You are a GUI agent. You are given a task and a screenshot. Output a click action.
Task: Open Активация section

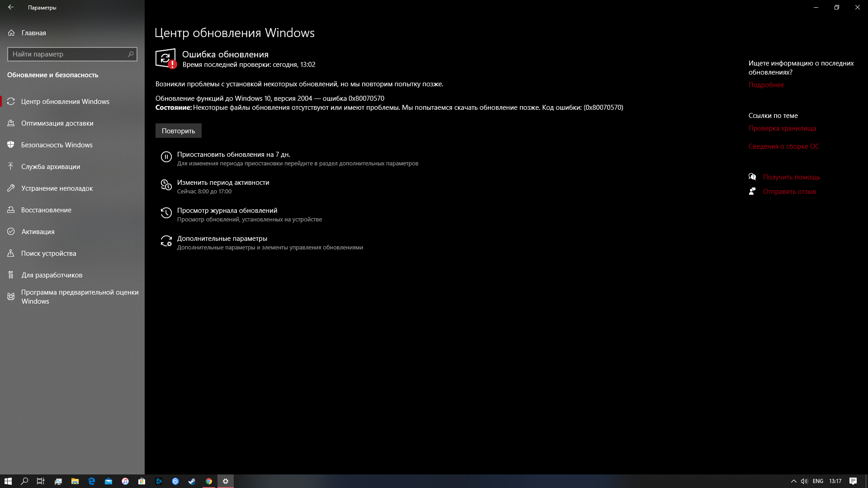point(72,232)
